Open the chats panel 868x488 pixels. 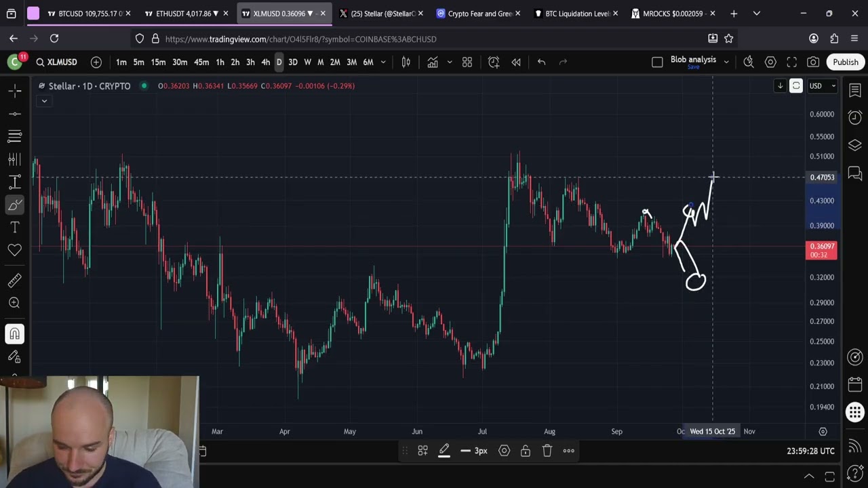pos(855,173)
